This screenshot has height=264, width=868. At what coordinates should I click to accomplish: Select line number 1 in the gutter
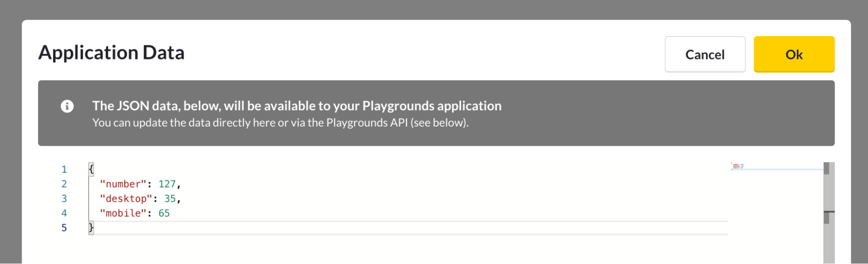64,169
